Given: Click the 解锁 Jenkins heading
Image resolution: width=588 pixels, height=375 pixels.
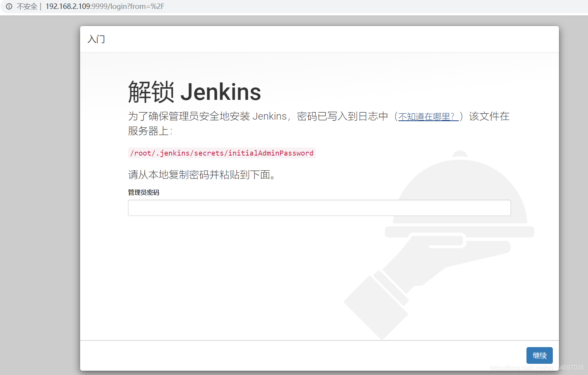Looking at the screenshot, I should (195, 92).
